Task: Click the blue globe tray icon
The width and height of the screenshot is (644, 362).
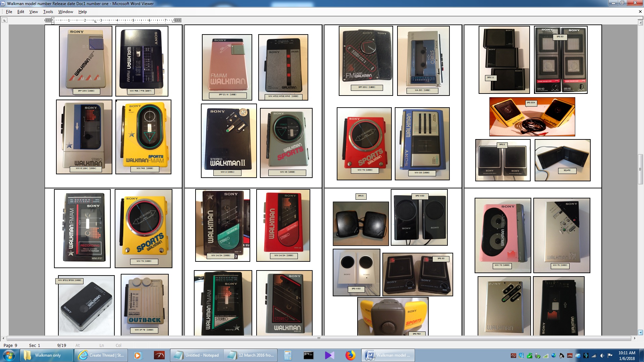Action: pos(553,356)
